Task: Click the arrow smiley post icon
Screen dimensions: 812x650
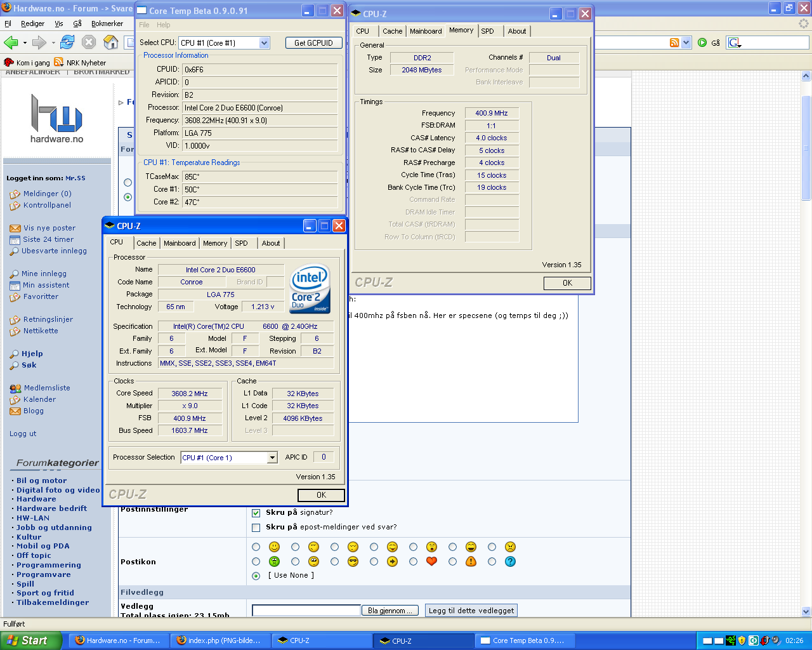Action: tap(392, 561)
